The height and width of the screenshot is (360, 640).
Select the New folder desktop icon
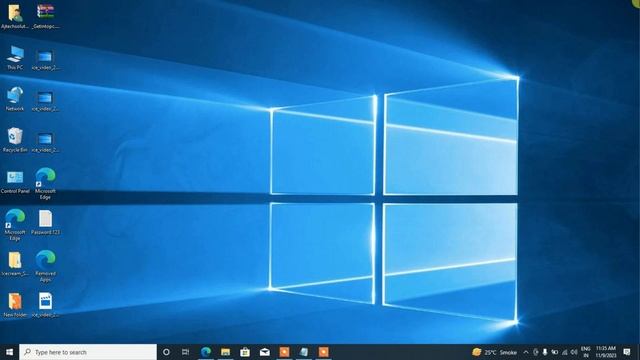(x=15, y=305)
